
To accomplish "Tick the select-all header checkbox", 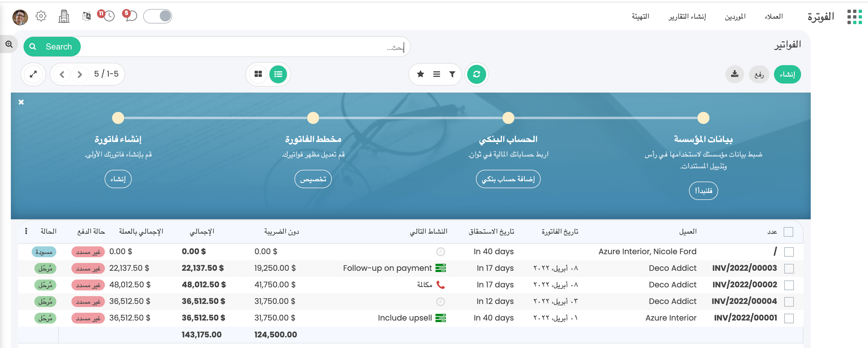I will tap(788, 232).
